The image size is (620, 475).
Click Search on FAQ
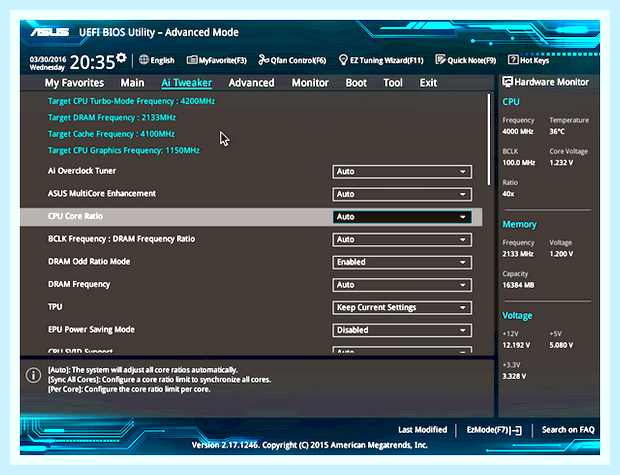[568, 430]
